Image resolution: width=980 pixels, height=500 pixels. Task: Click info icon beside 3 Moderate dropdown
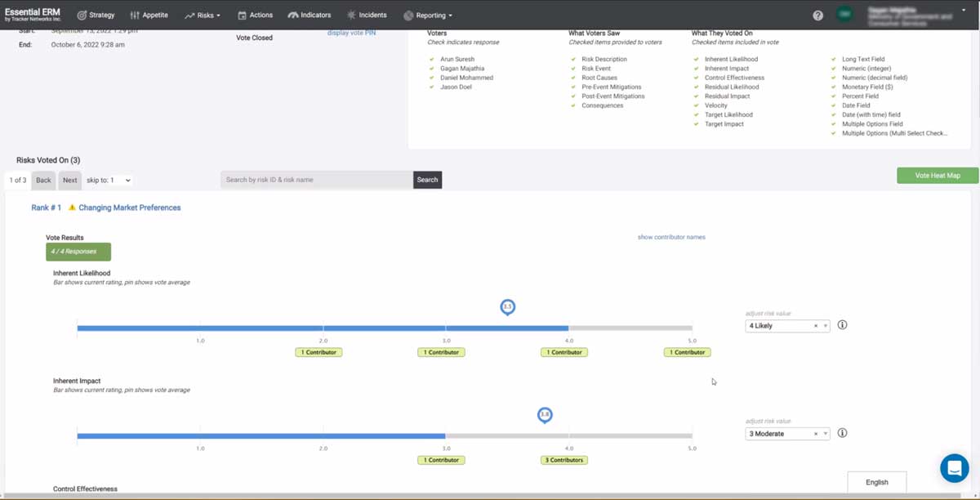pyautogui.click(x=842, y=434)
